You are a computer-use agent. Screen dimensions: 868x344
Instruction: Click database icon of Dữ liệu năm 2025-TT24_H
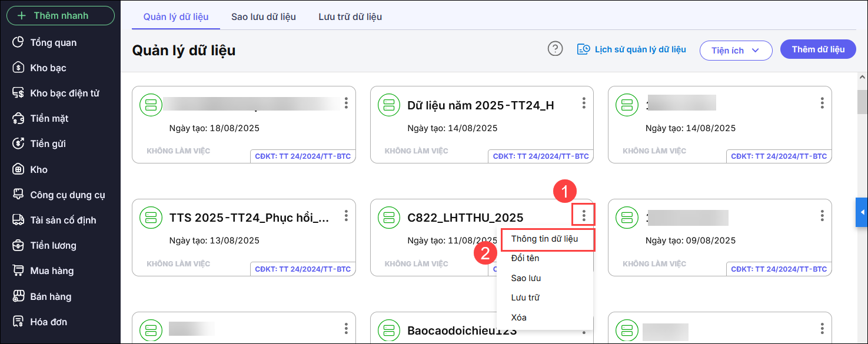(389, 105)
